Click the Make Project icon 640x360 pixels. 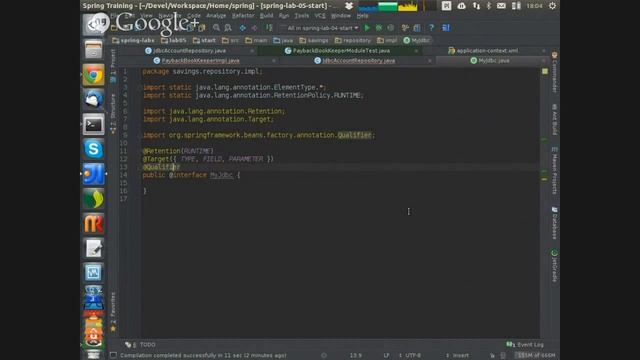pyautogui.click(x=269, y=28)
